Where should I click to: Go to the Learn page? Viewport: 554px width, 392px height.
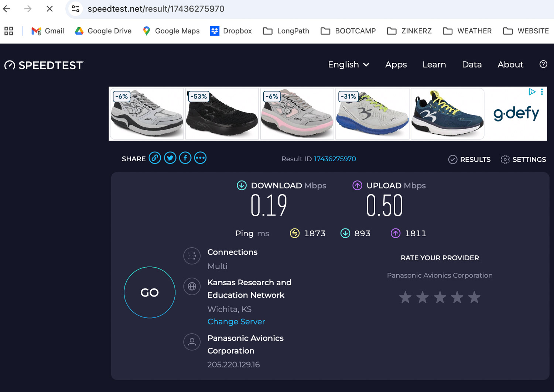pos(434,65)
